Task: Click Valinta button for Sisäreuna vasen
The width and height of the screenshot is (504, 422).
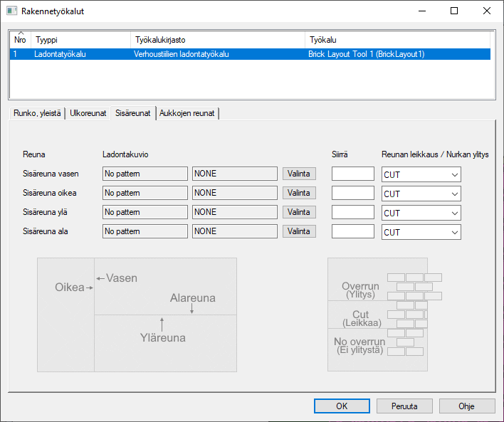Action: click(299, 174)
